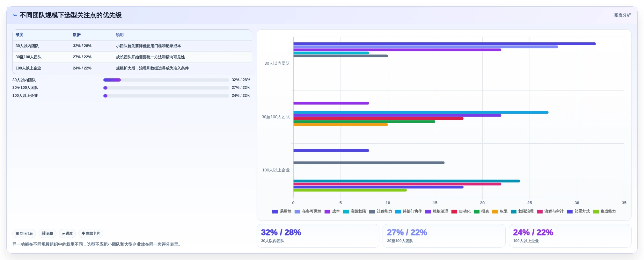The height and width of the screenshot is (260, 644).
Task: Click the description 小团队首先要降低使用门槛和记录成本
Action: point(149,46)
